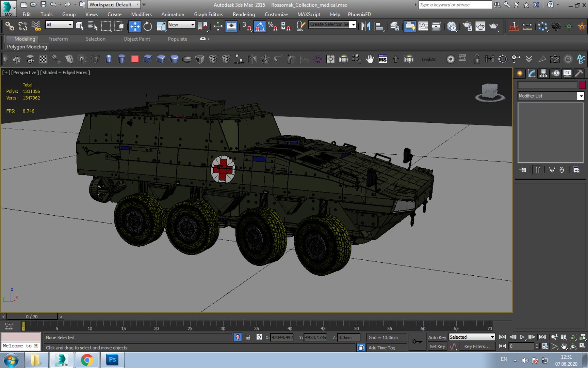Open the Graph Editors menu

pos(209,14)
